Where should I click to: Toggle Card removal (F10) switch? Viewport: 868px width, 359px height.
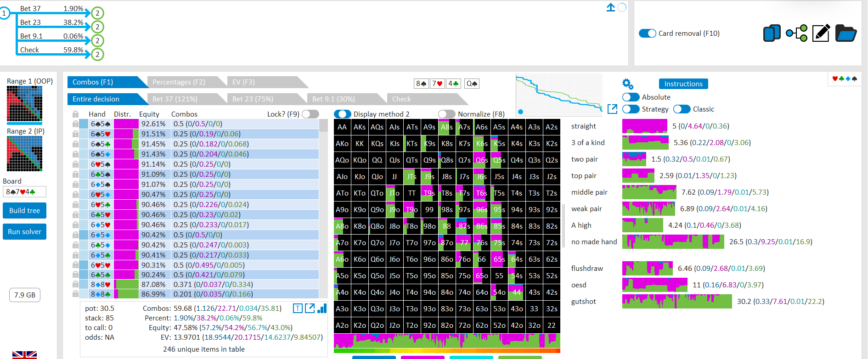648,33
